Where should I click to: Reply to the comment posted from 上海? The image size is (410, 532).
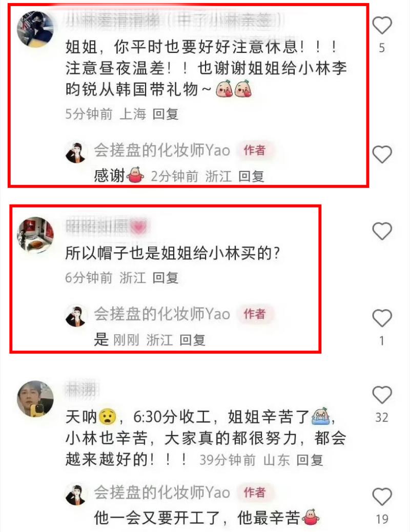(x=166, y=114)
